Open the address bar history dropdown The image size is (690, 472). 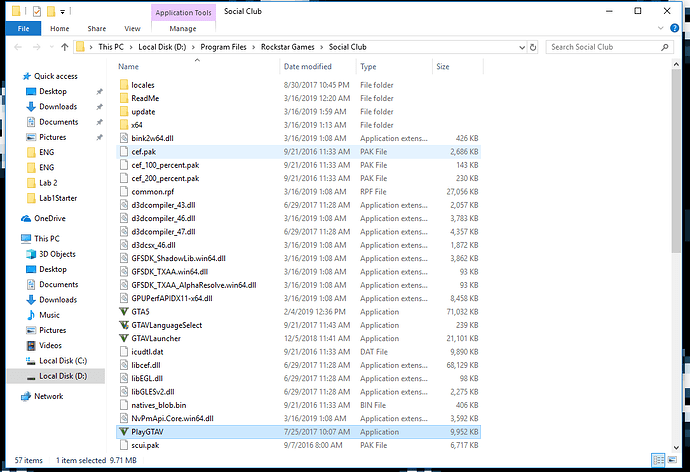(x=522, y=47)
